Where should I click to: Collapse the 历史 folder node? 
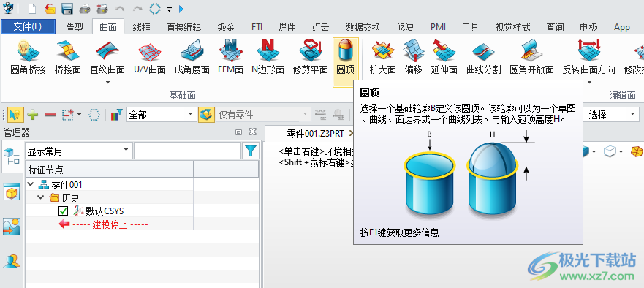click(41, 197)
